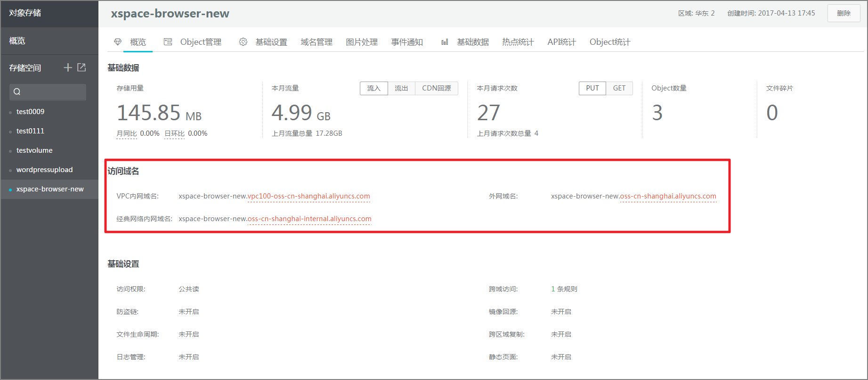
Task: Click the 未开启 value next to 镜像回源
Action: pos(561,312)
